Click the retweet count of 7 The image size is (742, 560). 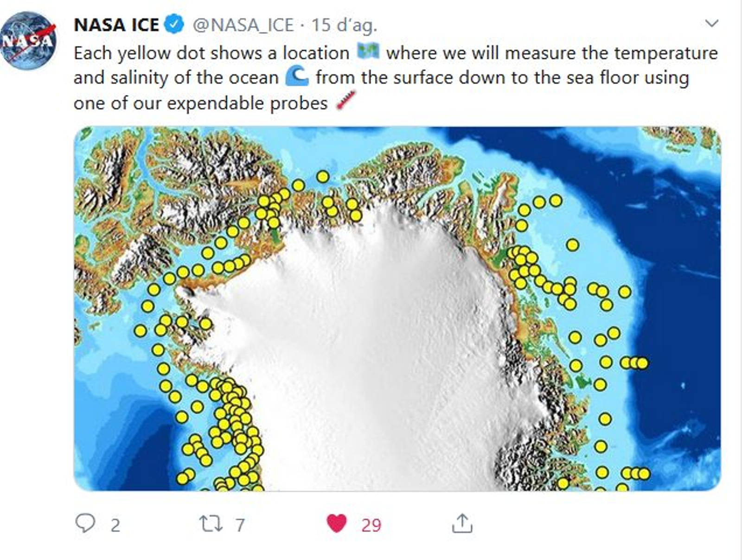(x=240, y=525)
